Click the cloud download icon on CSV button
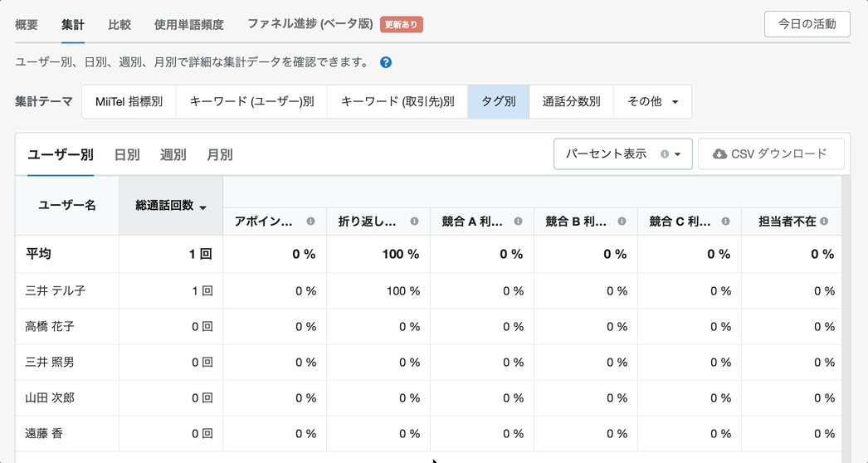The width and height of the screenshot is (868, 463). click(719, 154)
